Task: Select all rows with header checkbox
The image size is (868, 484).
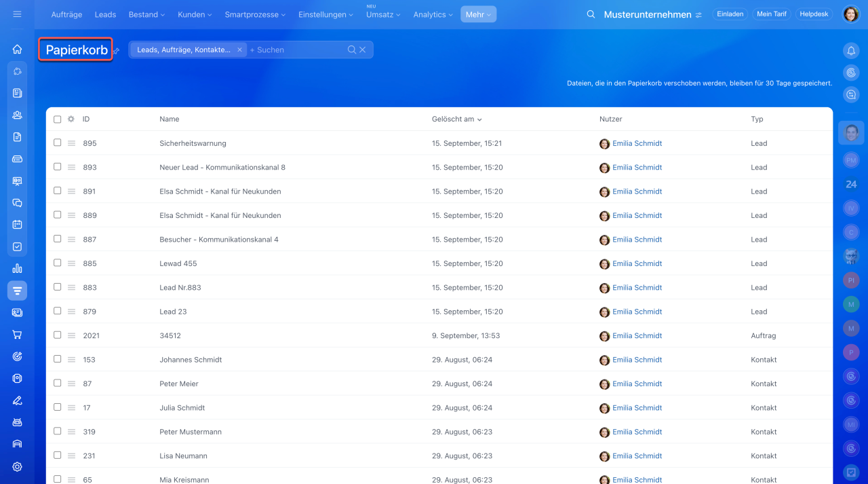Action: point(58,119)
